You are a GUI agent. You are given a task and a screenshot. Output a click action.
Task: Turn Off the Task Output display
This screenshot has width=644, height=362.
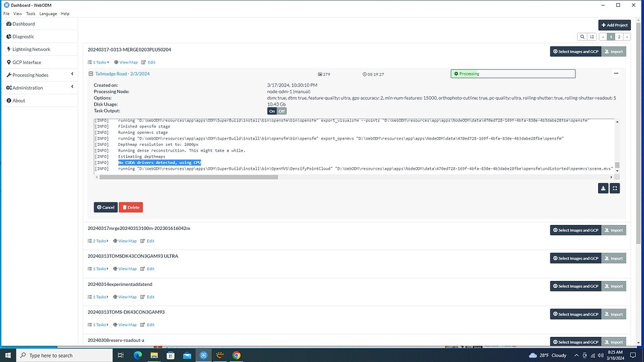pyautogui.click(x=280, y=110)
